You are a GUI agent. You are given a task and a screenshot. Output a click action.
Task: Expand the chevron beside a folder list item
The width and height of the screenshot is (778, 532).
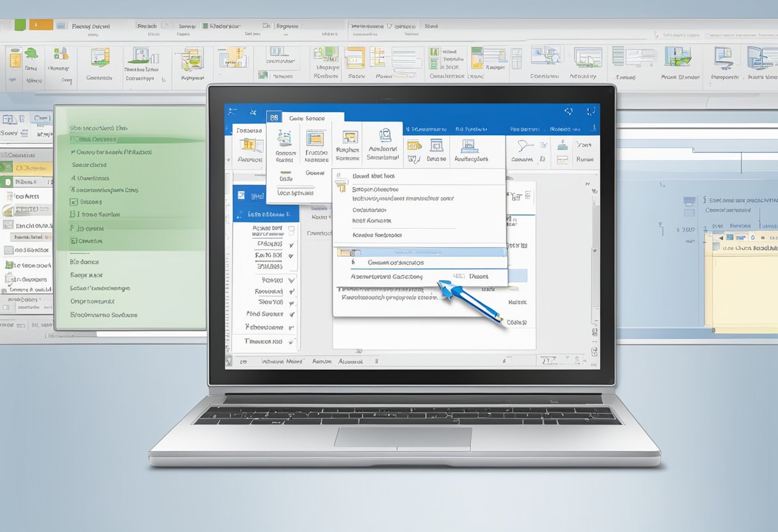pyautogui.click(x=291, y=280)
